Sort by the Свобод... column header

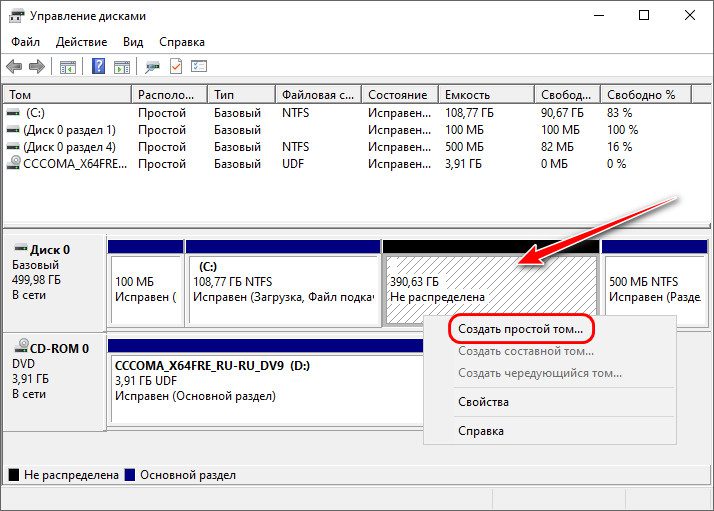click(567, 95)
